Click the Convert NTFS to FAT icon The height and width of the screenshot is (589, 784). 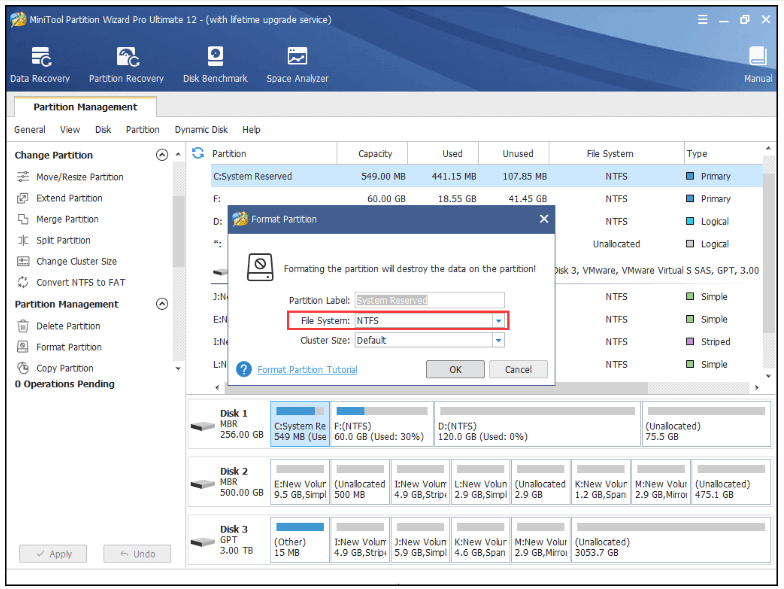click(x=23, y=282)
